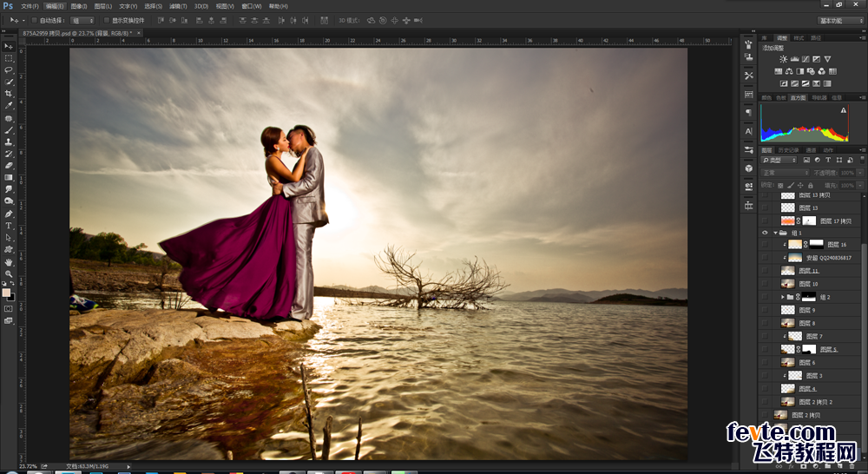Viewport: 868px width, 474px height.
Task: Open the 窗口(W) menu
Action: (x=252, y=6)
